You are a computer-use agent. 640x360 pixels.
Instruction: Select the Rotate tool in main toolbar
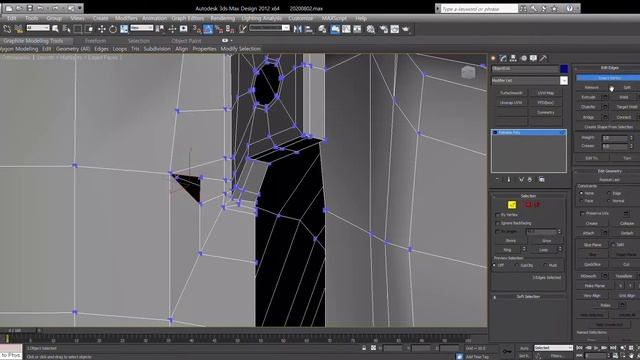[113, 29]
